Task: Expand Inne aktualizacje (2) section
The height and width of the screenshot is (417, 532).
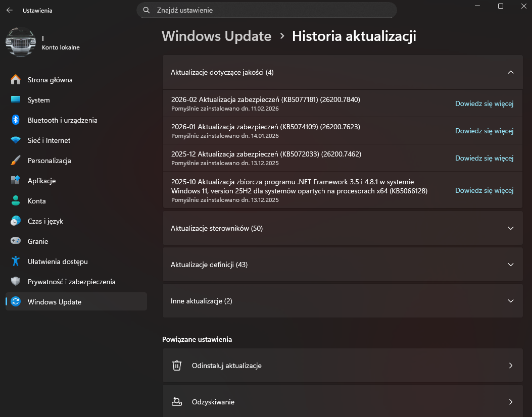Action: click(x=510, y=301)
